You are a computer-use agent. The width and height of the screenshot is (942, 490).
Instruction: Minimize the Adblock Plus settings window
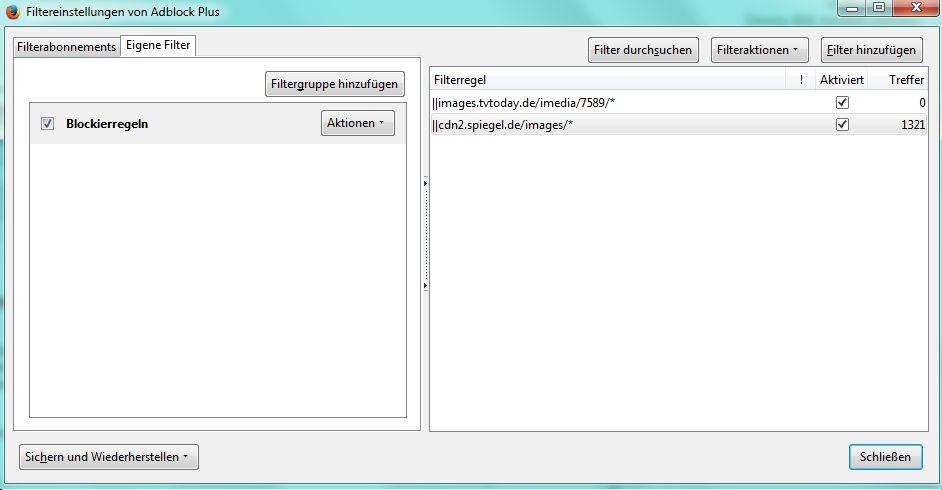tap(851, 8)
